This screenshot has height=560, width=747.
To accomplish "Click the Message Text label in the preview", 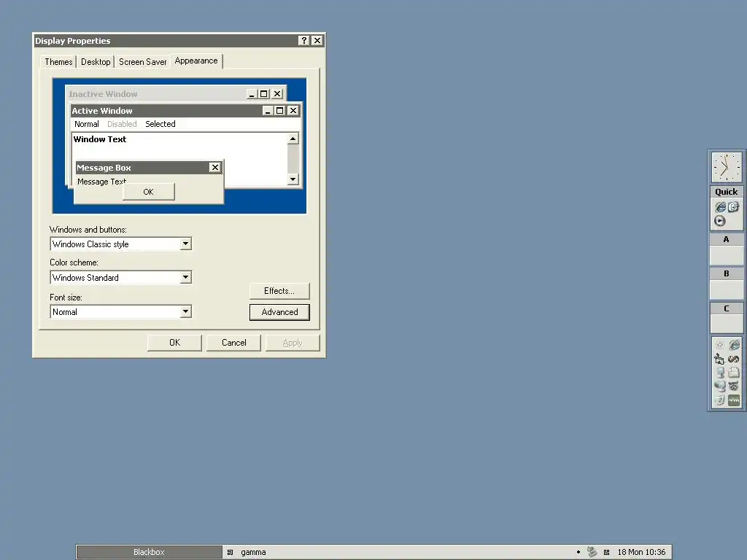I will click(x=101, y=182).
